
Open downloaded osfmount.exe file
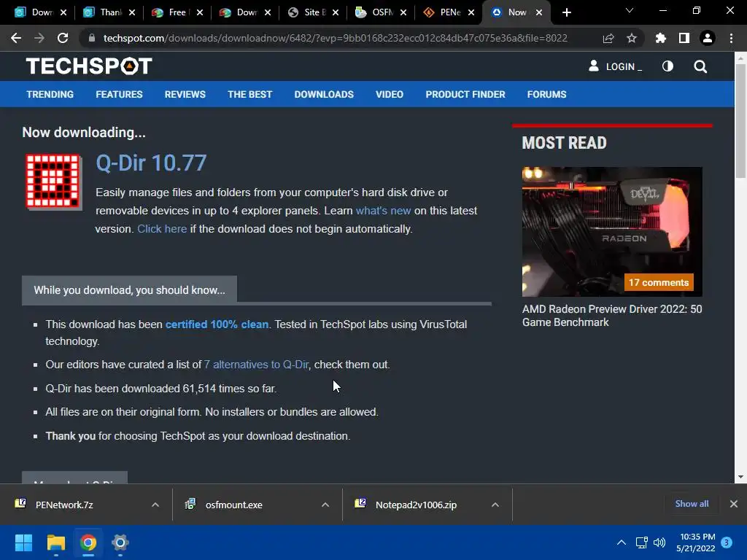(x=234, y=505)
